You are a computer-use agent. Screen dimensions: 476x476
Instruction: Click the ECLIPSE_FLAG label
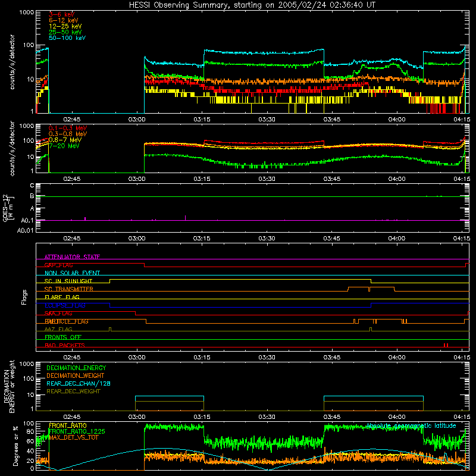tap(65, 305)
